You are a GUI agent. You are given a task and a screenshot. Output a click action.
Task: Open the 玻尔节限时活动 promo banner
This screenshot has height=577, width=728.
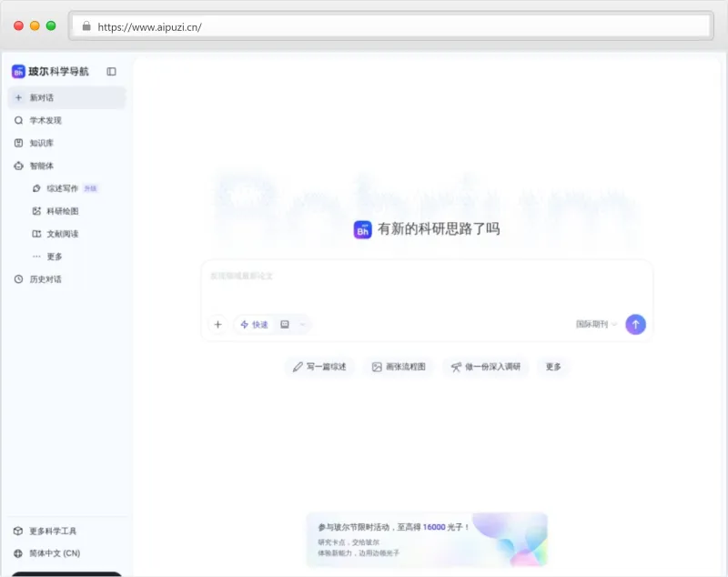(x=427, y=540)
